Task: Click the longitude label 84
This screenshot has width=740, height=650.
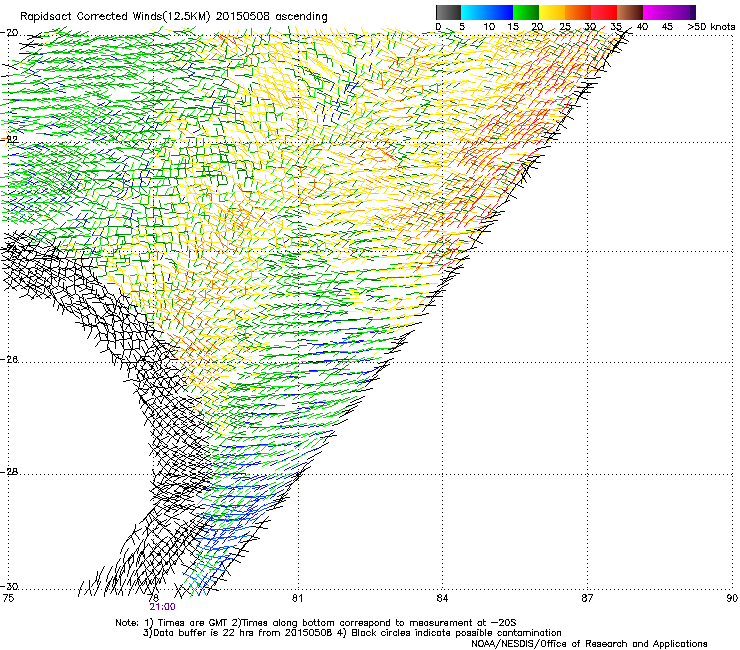Action: pyautogui.click(x=442, y=598)
